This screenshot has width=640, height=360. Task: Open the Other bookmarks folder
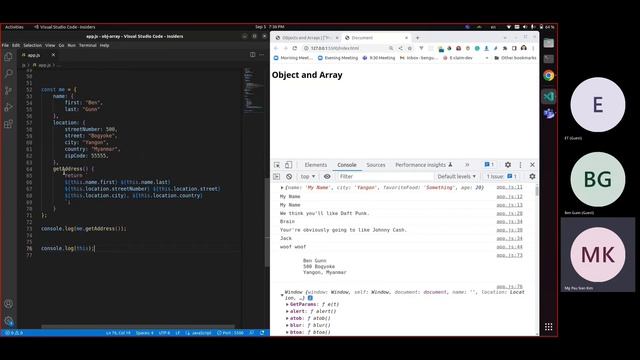click(x=515, y=58)
